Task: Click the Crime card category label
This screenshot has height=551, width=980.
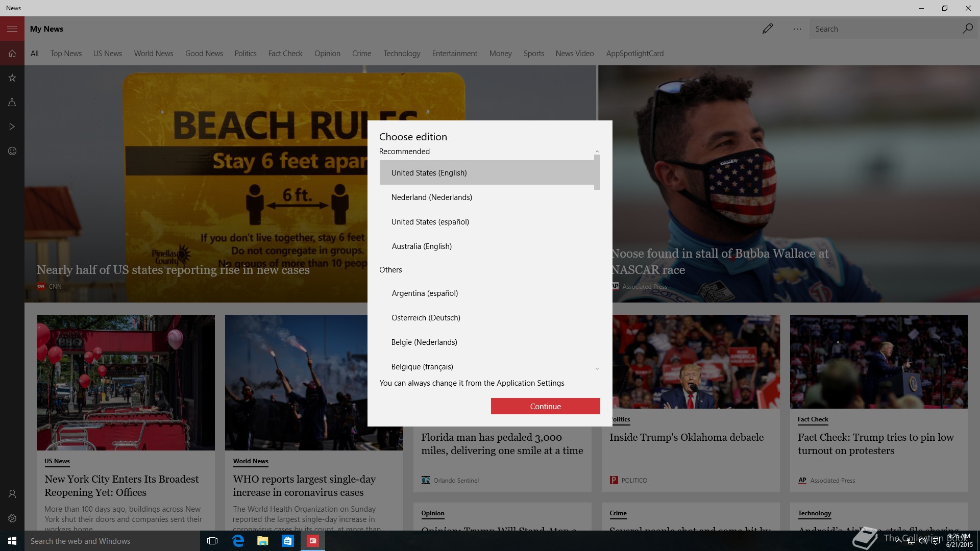Action: 618,513
